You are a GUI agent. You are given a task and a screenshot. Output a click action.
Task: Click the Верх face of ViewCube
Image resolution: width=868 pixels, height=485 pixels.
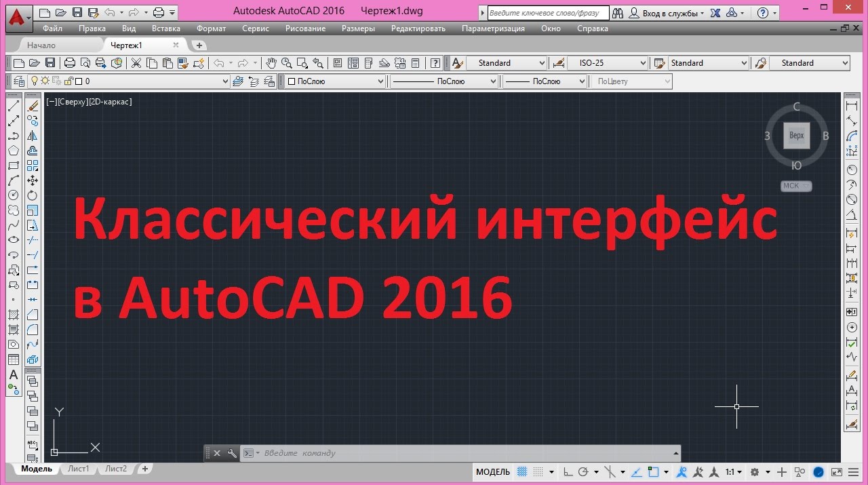[x=797, y=136]
